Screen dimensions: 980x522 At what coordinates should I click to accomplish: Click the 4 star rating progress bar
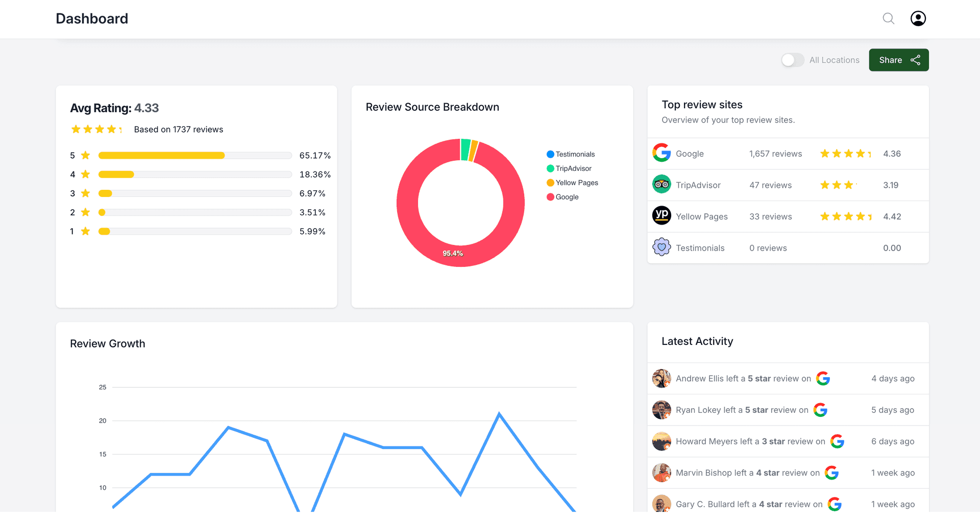tap(195, 175)
